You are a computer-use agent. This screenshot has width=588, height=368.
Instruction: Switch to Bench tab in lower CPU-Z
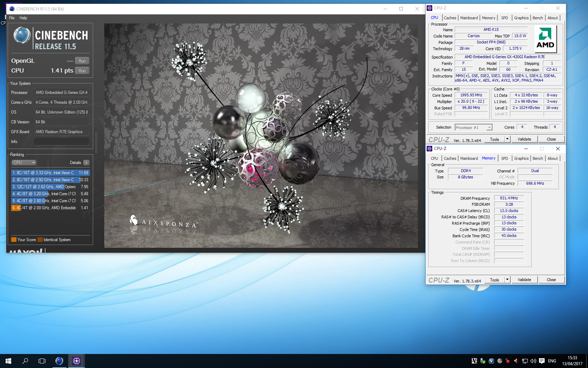coord(538,158)
